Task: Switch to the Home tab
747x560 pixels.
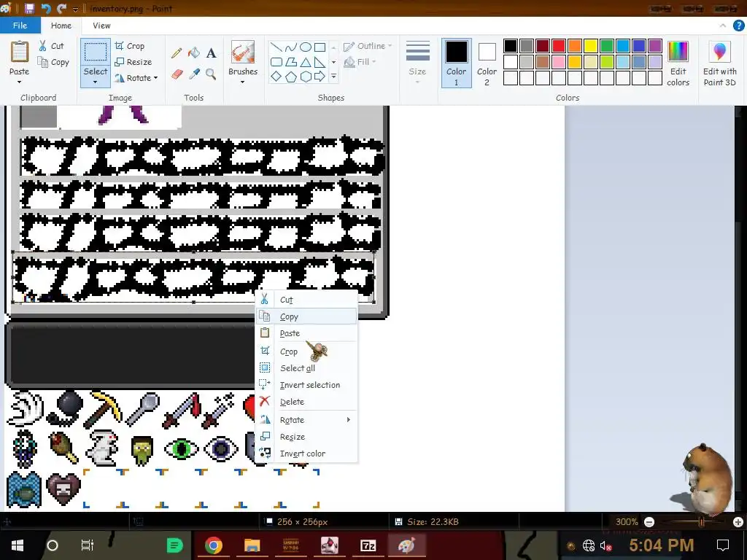Action: [x=61, y=26]
